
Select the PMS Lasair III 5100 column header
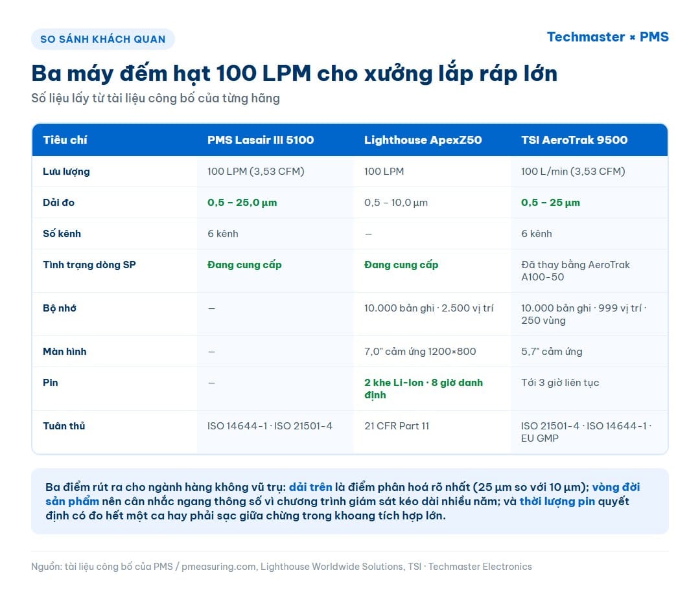261,140
